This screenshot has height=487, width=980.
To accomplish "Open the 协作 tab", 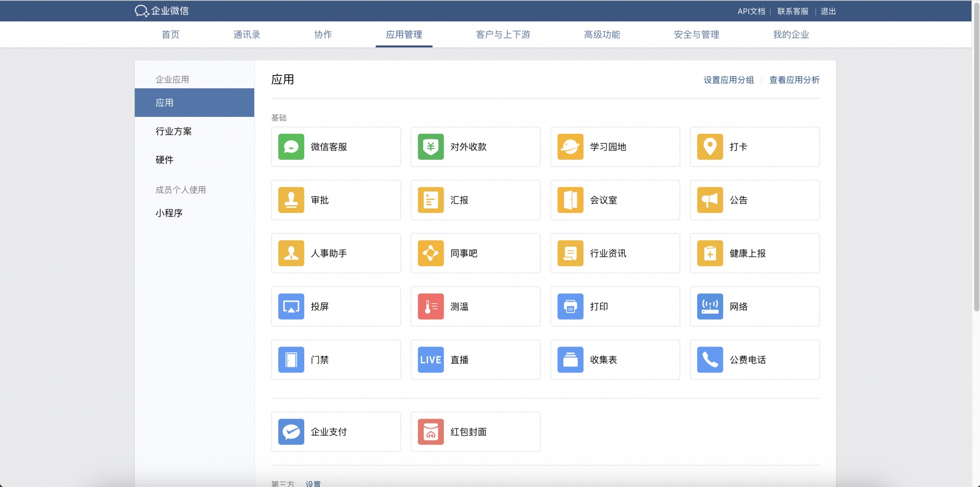I will [x=323, y=35].
